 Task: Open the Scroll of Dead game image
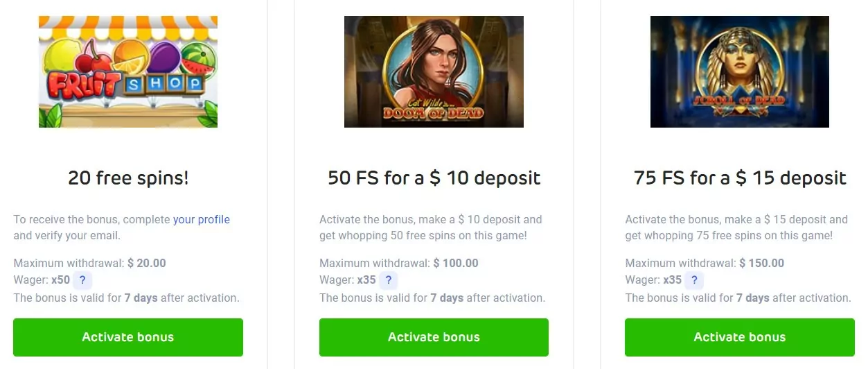tap(740, 71)
